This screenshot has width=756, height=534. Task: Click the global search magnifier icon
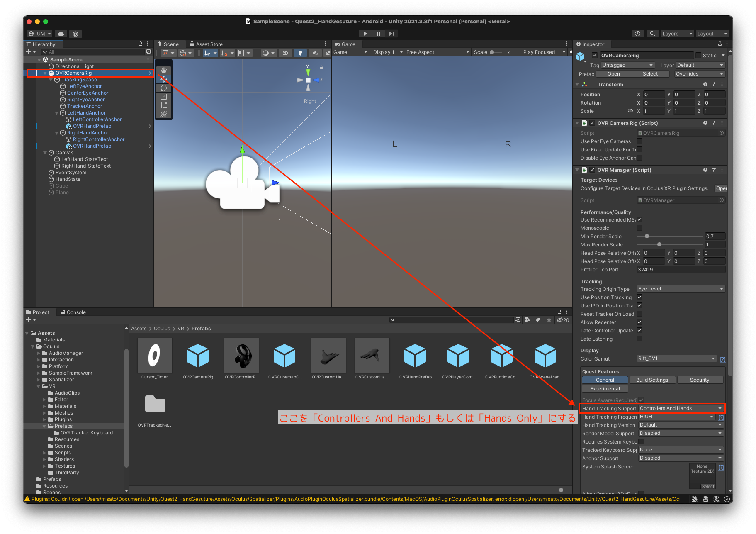click(x=652, y=34)
